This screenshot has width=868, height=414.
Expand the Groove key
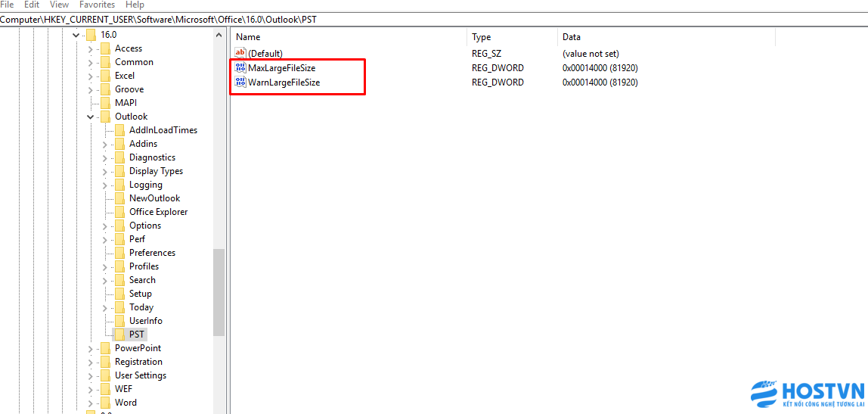(x=90, y=90)
